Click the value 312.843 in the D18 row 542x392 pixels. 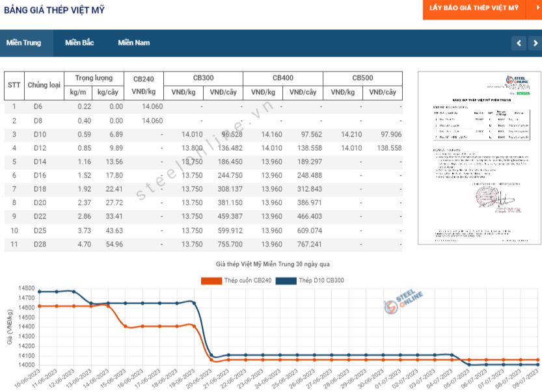click(x=309, y=189)
